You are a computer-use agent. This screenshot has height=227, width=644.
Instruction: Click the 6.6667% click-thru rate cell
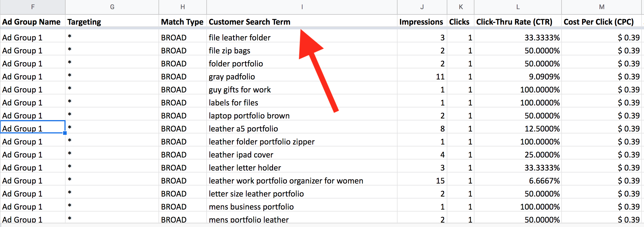[x=518, y=180]
